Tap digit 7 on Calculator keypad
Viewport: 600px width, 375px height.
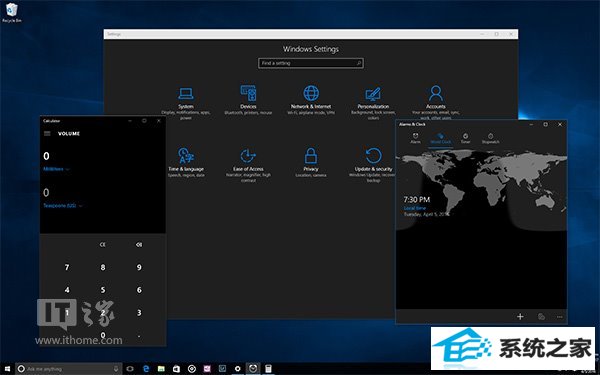point(67,267)
